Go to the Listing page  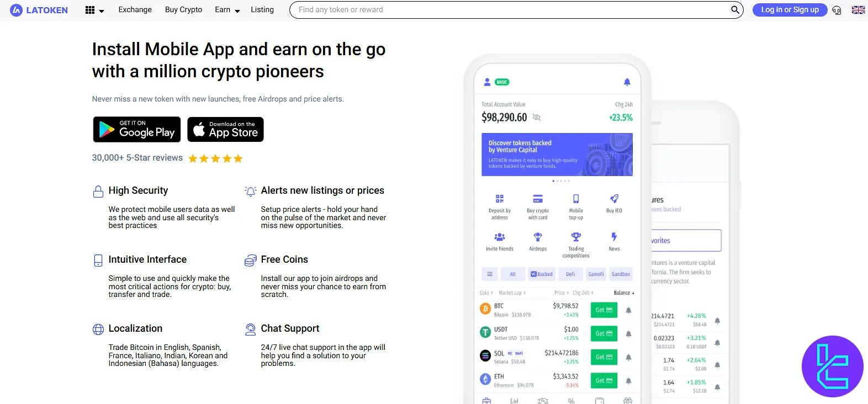point(262,10)
